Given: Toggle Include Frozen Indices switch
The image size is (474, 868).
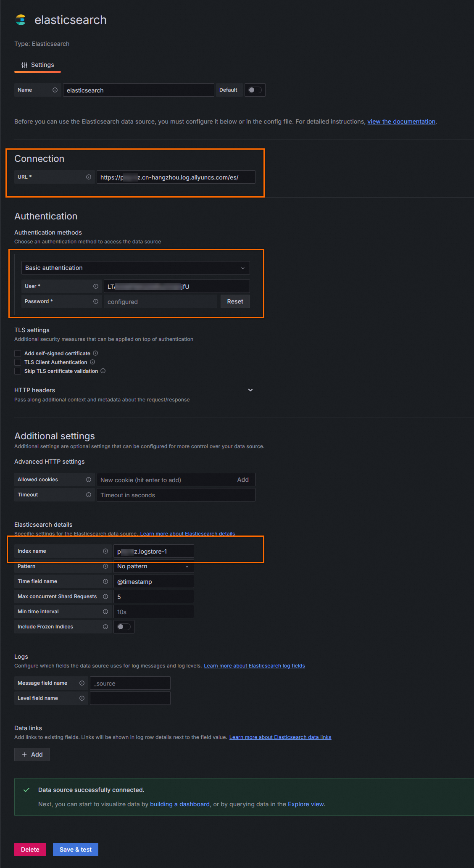Looking at the screenshot, I should click(x=124, y=627).
